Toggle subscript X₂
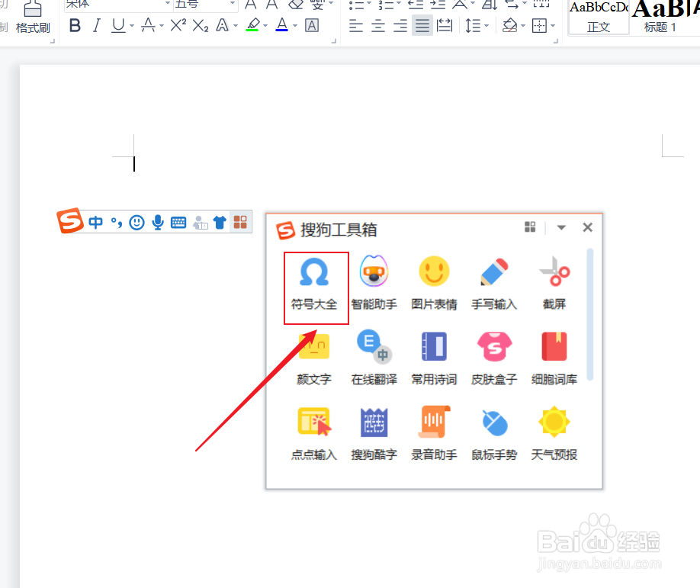This screenshot has height=588, width=700. tap(201, 26)
